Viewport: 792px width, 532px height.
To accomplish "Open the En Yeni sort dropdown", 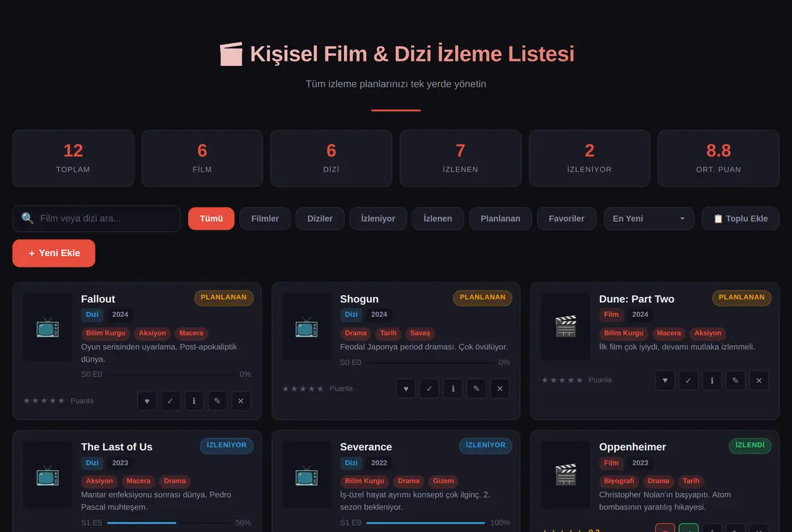I will pyautogui.click(x=649, y=218).
